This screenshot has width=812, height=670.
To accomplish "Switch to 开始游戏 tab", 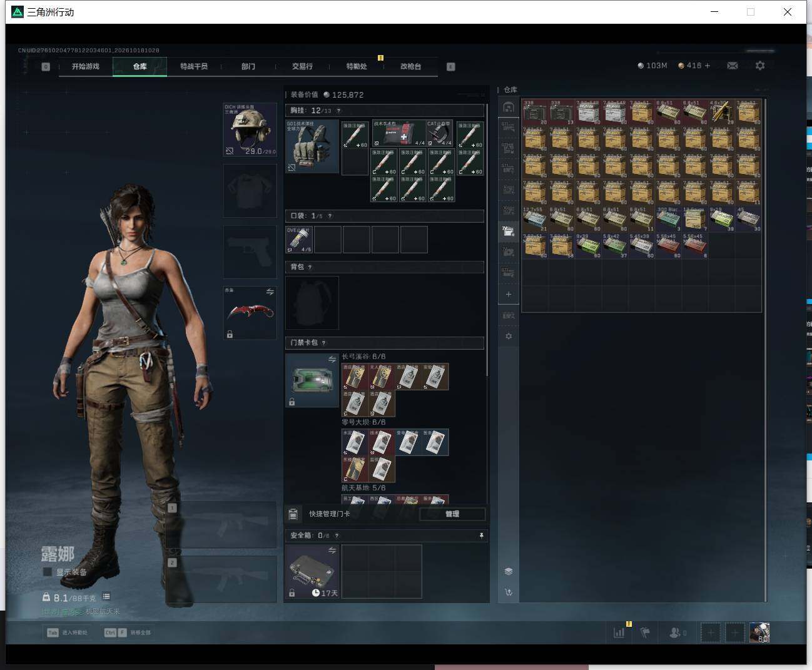I will point(86,66).
